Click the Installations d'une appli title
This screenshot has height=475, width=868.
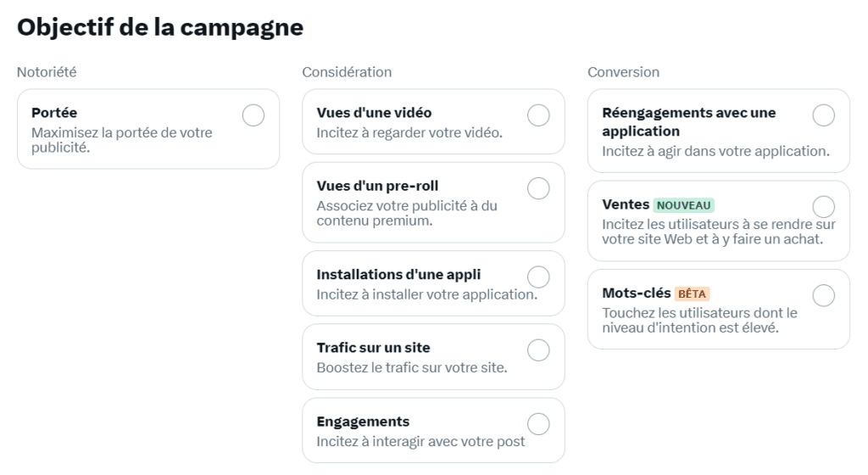click(x=398, y=275)
